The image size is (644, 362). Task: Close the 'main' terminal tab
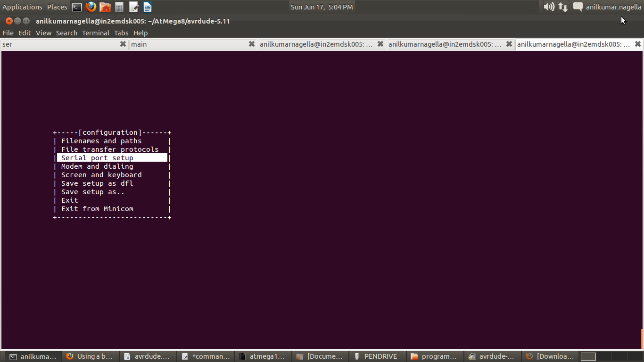tap(252, 44)
